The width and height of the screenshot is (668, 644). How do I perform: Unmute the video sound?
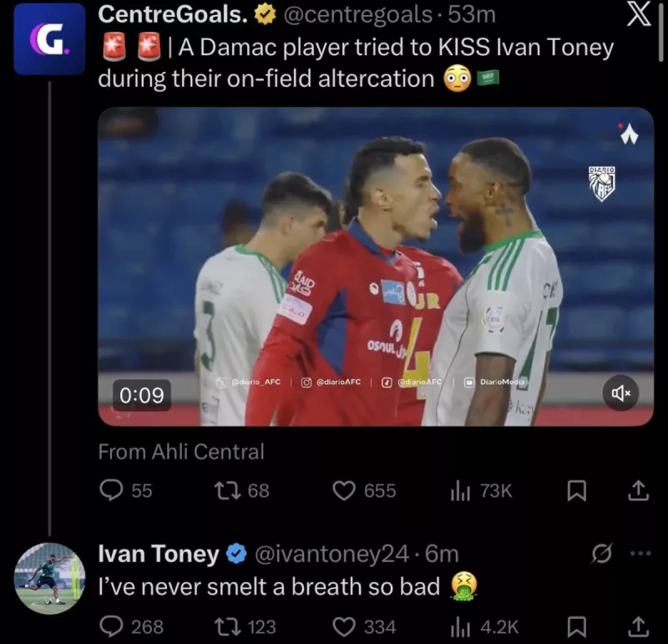(x=620, y=393)
